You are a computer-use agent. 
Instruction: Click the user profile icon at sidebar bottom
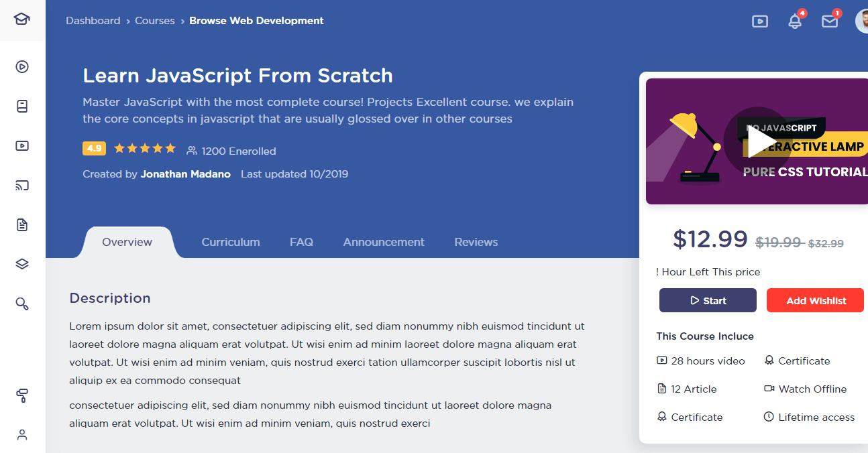click(x=22, y=435)
